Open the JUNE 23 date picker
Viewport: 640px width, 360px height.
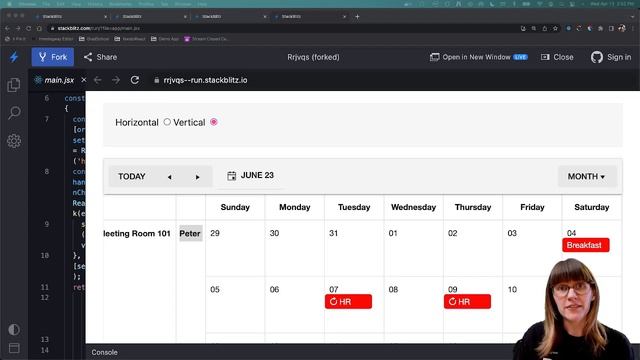click(x=250, y=176)
